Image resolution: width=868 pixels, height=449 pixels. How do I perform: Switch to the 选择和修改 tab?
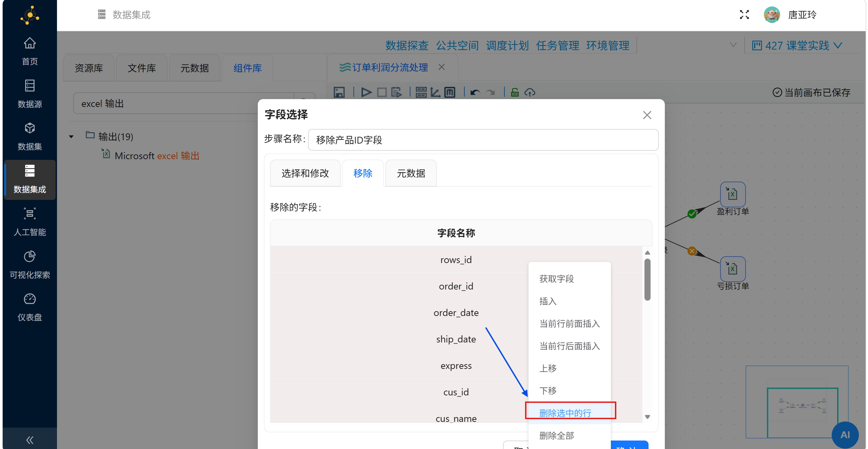tap(305, 173)
